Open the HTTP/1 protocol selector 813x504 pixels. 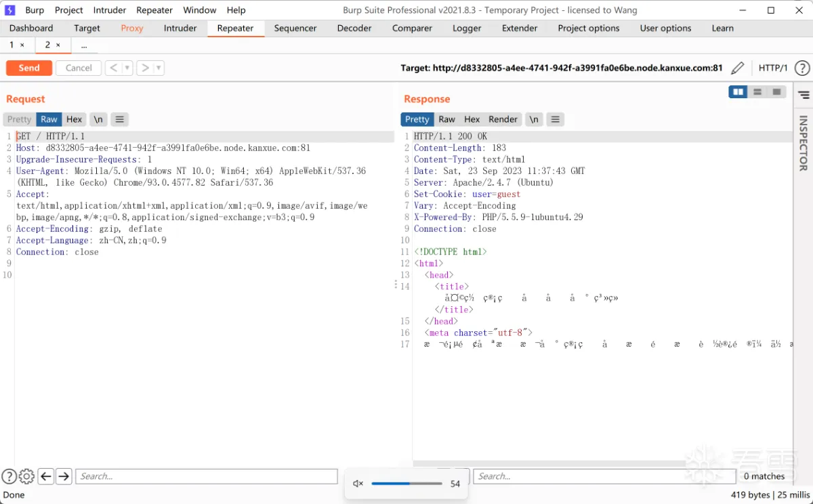point(773,68)
